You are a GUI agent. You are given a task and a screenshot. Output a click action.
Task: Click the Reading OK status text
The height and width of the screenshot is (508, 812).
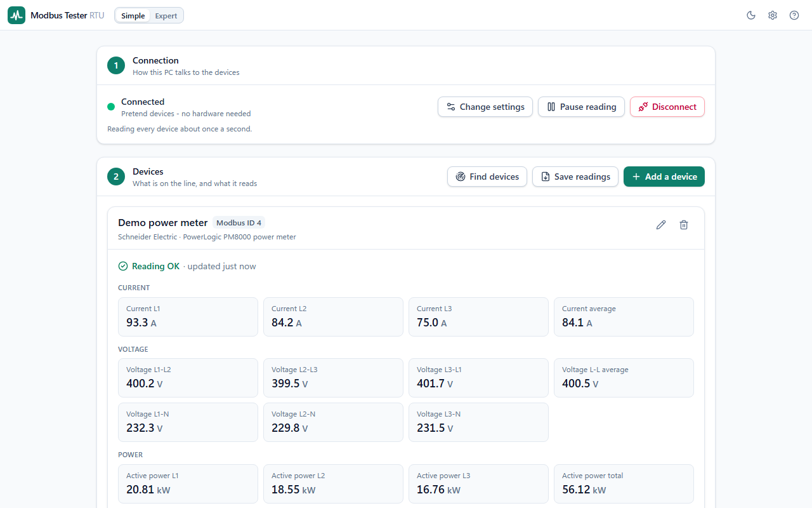[155, 266]
